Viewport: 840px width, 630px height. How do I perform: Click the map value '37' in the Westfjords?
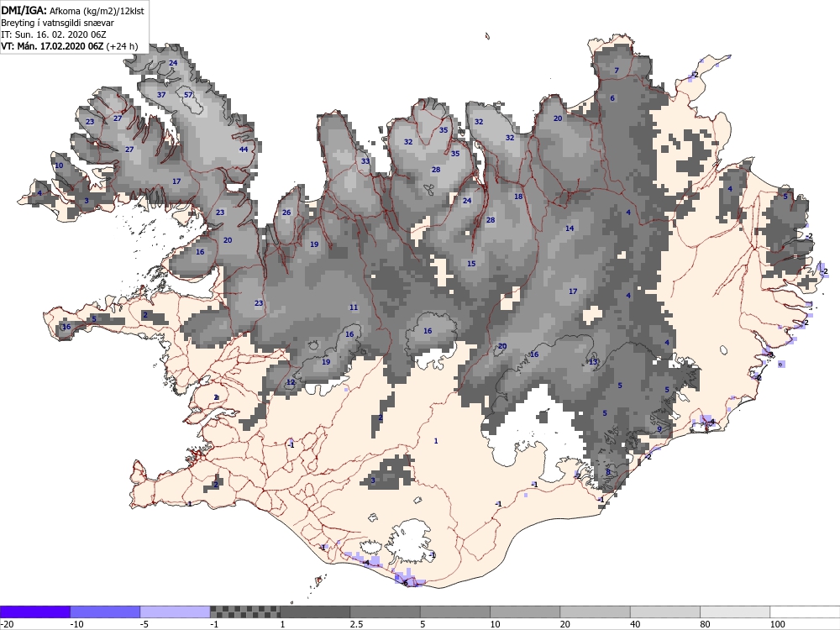(x=161, y=95)
